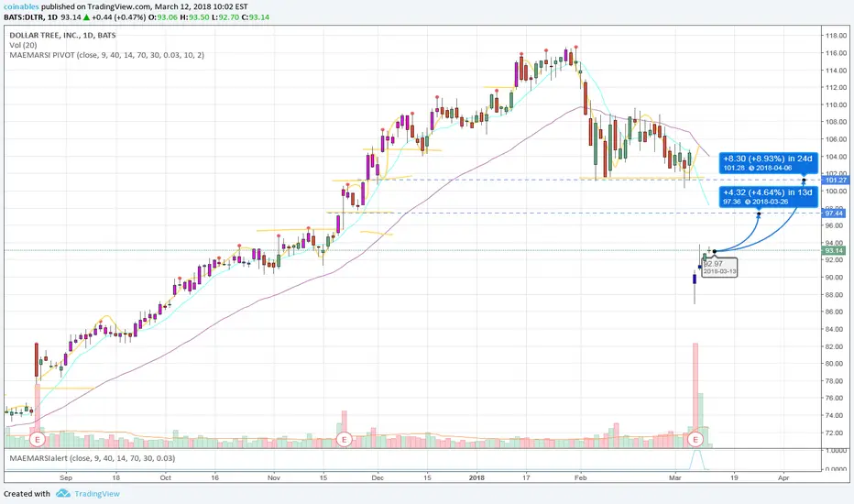Open the TradingView link in footer
This screenshot has height=504, width=854.
(x=97, y=494)
